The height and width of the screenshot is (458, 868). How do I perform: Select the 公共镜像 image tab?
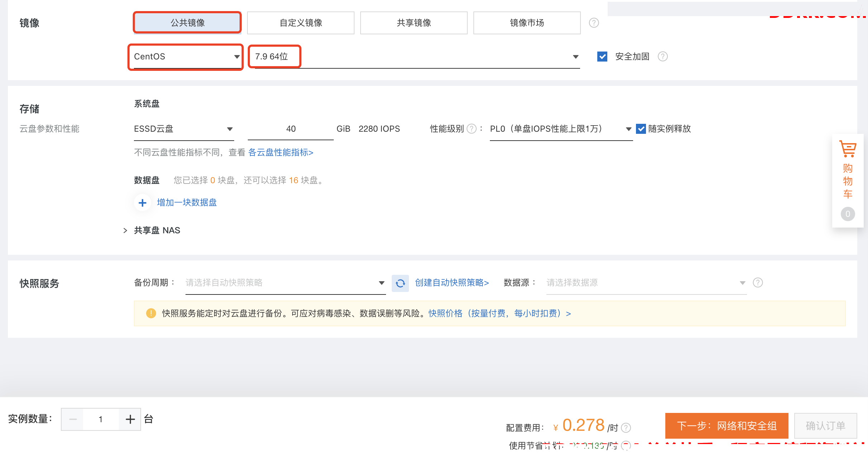click(187, 23)
